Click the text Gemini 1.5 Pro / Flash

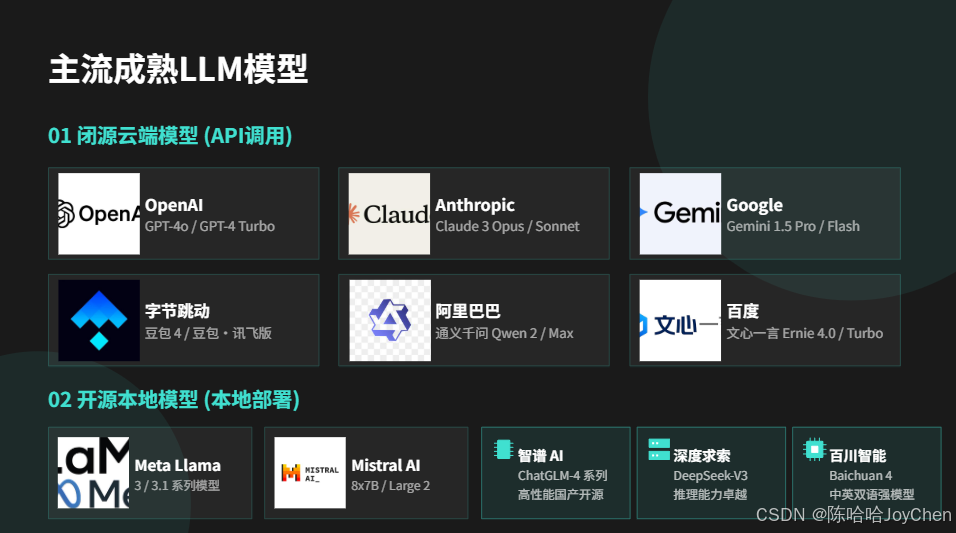[793, 226]
